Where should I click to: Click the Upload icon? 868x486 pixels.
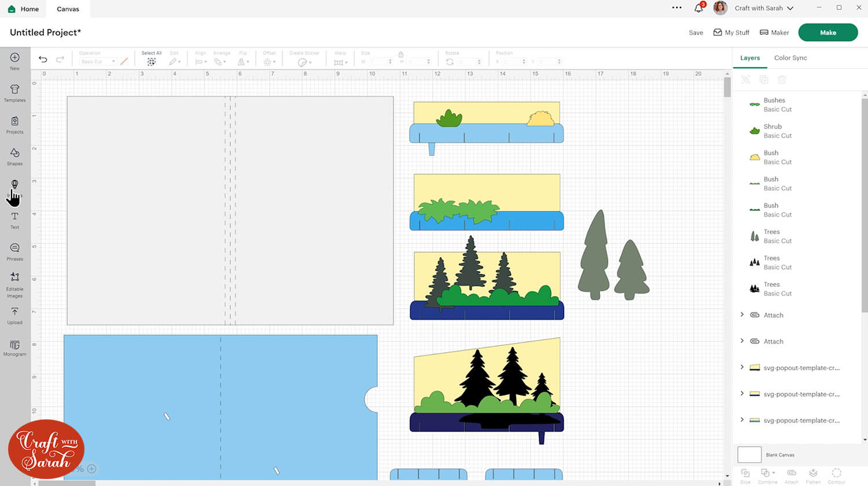pyautogui.click(x=15, y=315)
